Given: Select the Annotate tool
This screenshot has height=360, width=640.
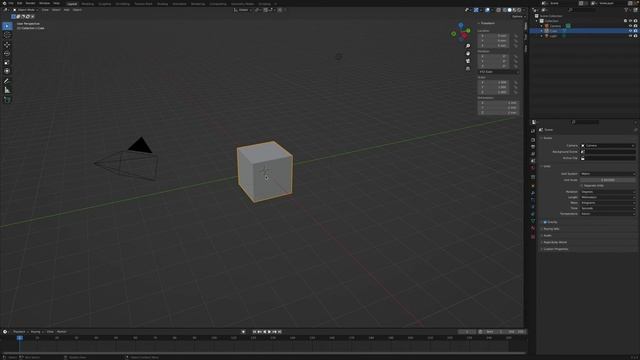Looking at the screenshot, I should [x=7, y=81].
